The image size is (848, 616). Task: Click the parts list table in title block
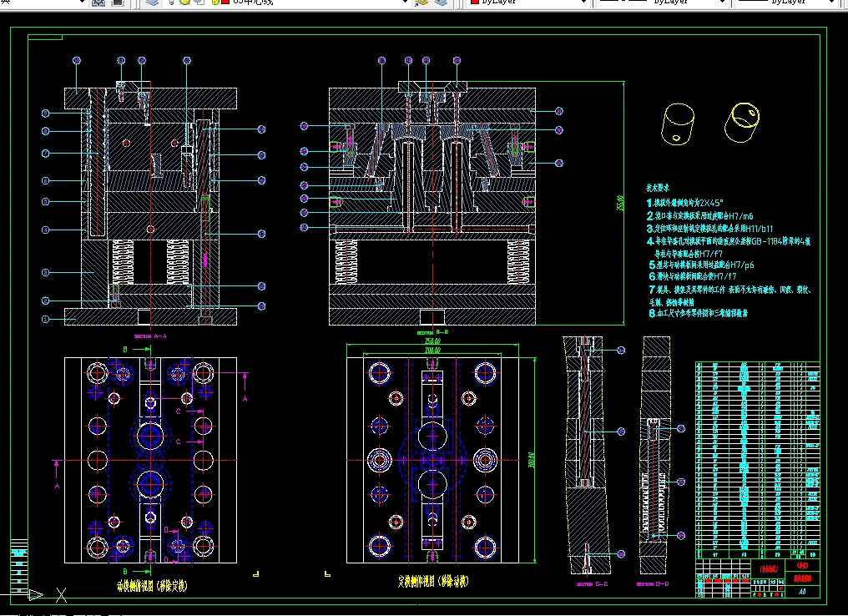pos(757,459)
